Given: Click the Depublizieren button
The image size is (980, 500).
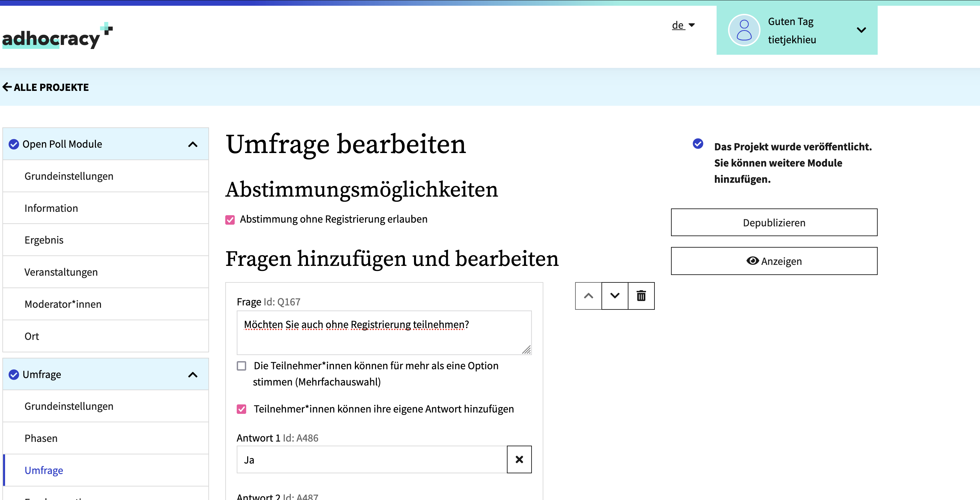Looking at the screenshot, I should tap(775, 222).
